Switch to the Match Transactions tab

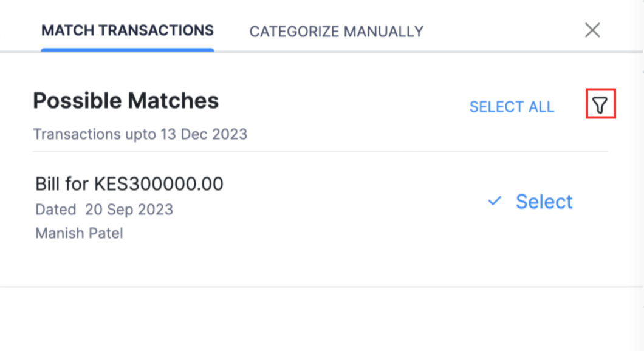(x=128, y=30)
